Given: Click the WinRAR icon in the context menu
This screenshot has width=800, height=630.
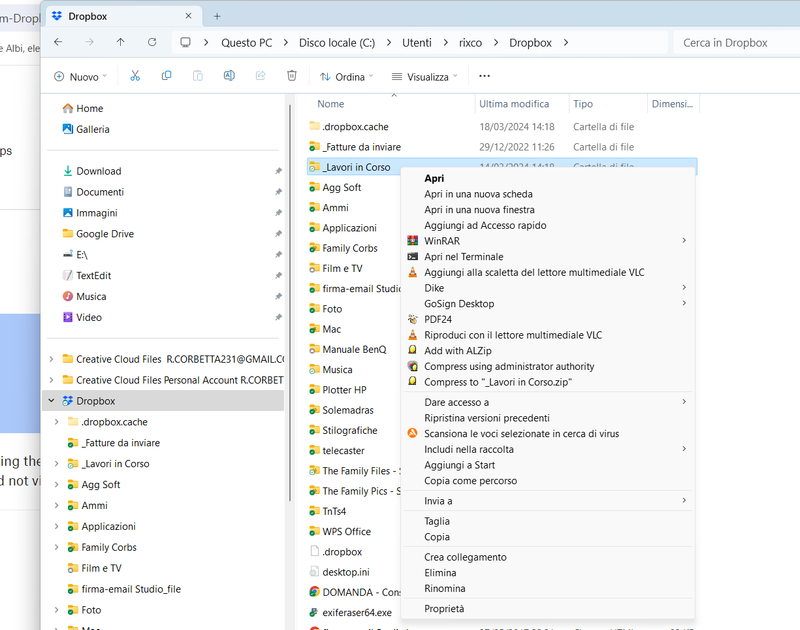Looking at the screenshot, I should pos(411,241).
